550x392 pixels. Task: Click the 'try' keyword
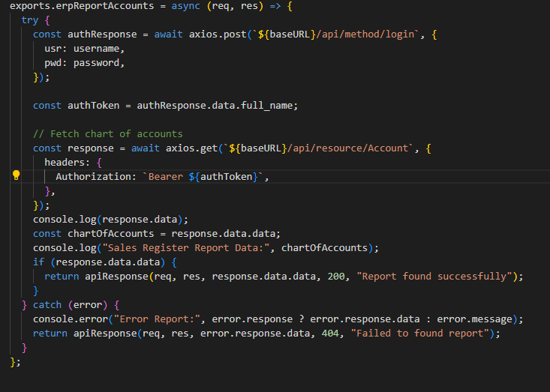[30, 20]
